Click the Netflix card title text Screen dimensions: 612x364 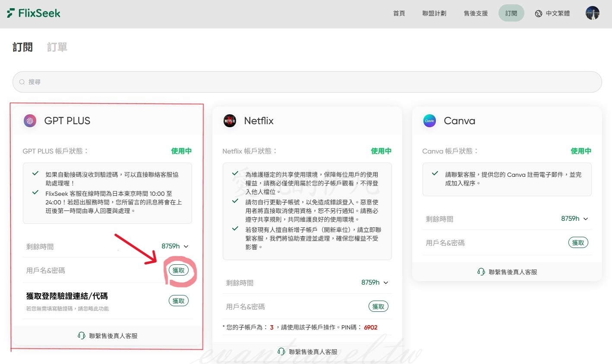(259, 121)
